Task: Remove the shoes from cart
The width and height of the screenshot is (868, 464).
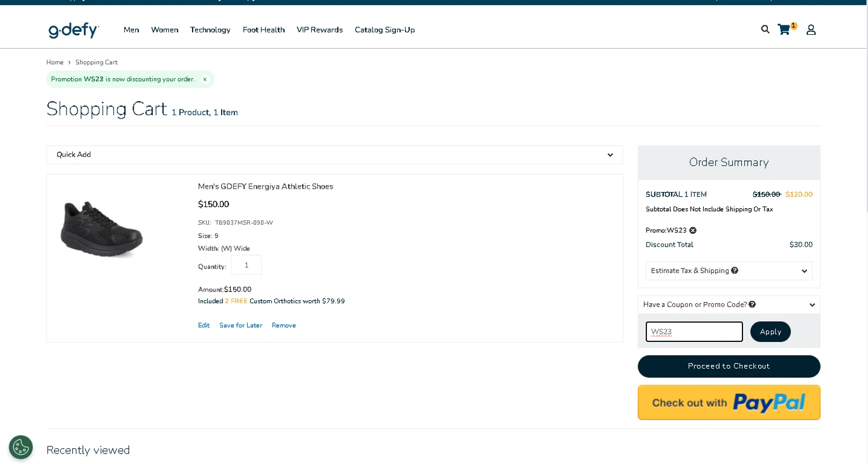Action: tap(284, 326)
